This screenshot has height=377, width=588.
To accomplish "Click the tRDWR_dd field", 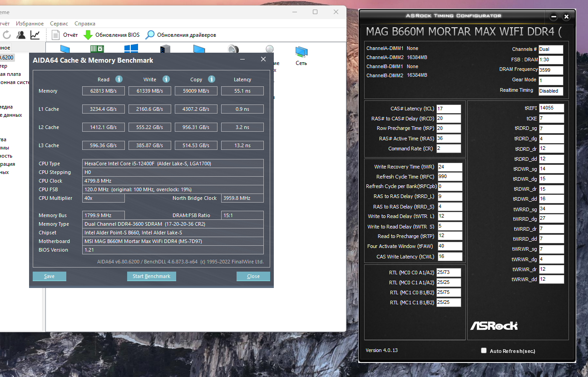I will click(x=551, y=199).
